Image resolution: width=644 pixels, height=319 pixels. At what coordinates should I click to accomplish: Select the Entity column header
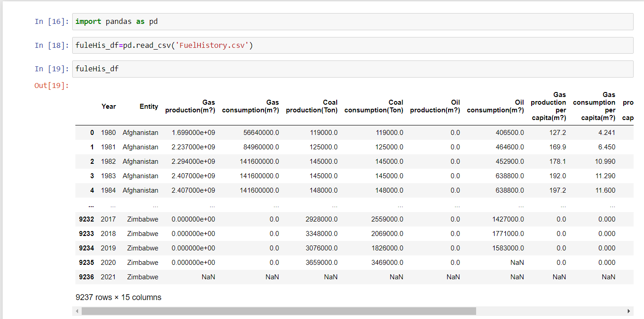pos(149,106)
